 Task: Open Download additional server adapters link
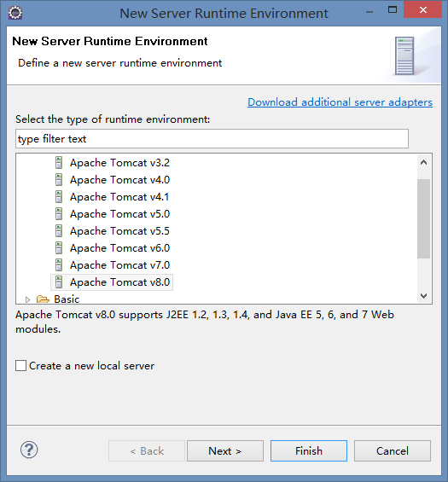pos(340,102)
